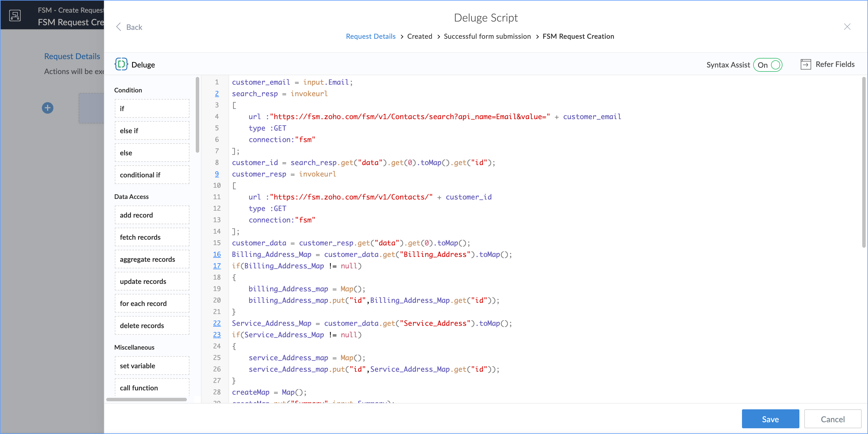Click the Refer Fields icon
The height and width of the screenshot is (434, 868).
pyautogui.click(x=805, y=64)
